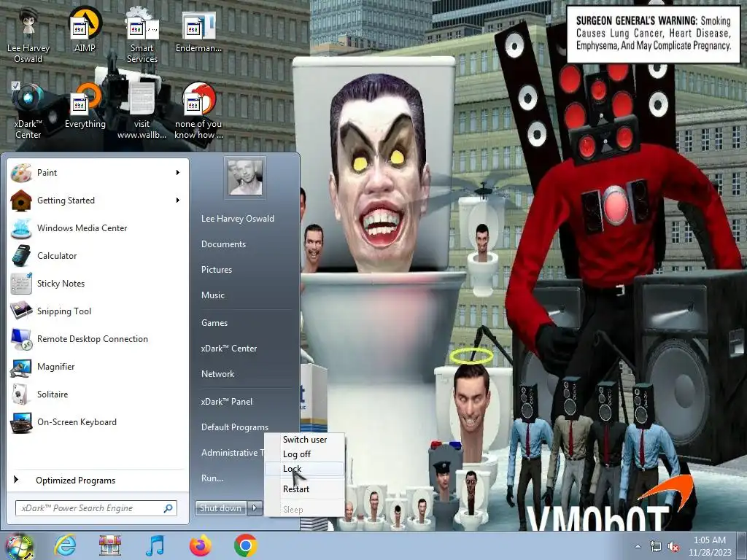
Task: Open Pictures from the Start menu
Action: coord(217,270)
